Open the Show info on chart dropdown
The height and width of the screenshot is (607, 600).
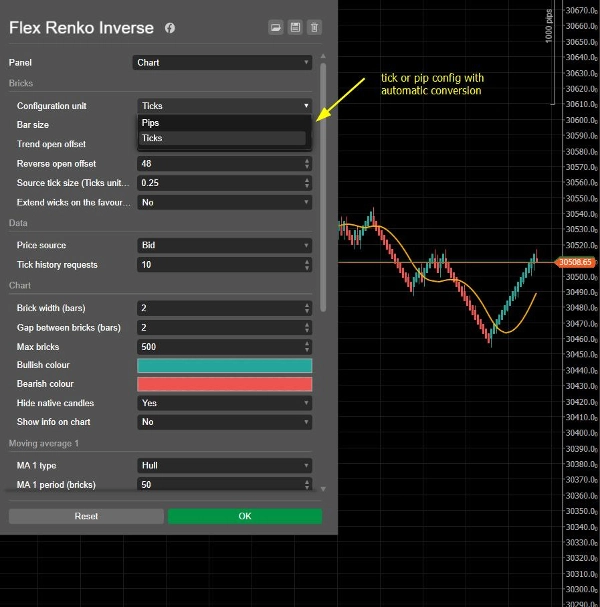coord(225,422)
